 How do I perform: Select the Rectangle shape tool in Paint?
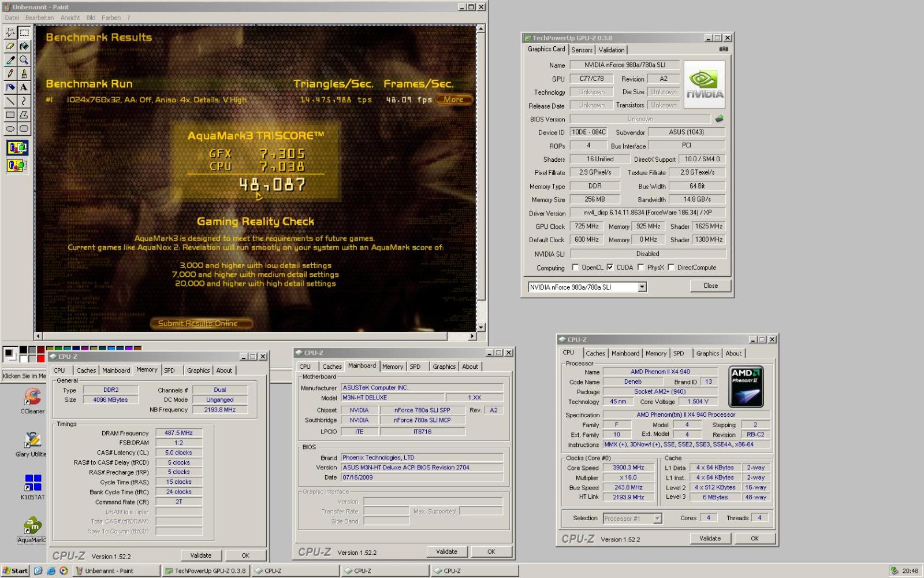coord(10,115)
